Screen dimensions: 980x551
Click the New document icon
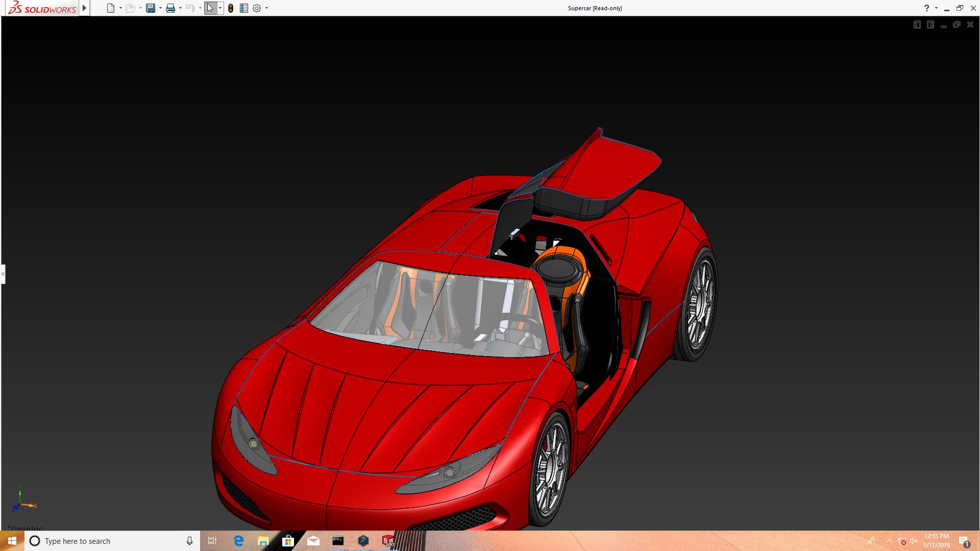point(111,8)
